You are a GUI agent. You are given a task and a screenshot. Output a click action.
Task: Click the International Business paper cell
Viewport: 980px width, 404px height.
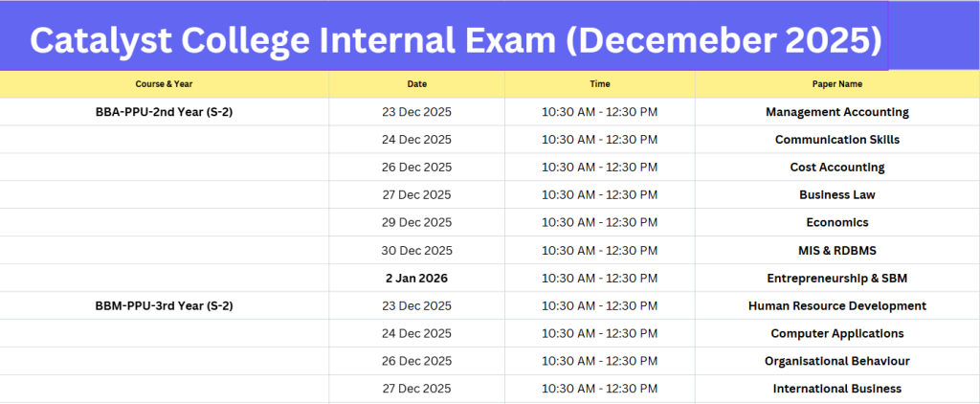click(836, 389)
